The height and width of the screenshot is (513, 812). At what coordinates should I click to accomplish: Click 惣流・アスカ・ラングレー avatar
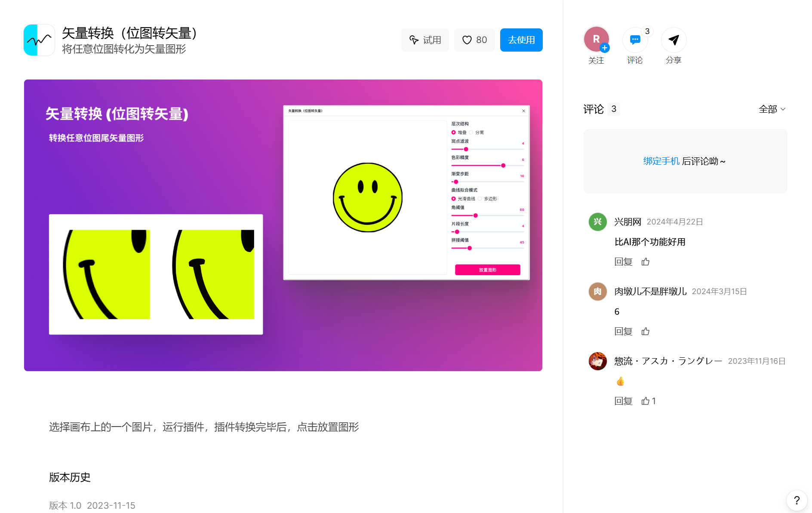point(597,361)
